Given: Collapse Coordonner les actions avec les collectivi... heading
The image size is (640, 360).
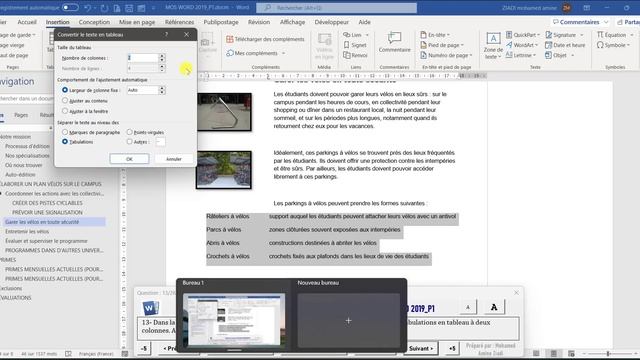Looking at the screenshot, I should point(2,193).
